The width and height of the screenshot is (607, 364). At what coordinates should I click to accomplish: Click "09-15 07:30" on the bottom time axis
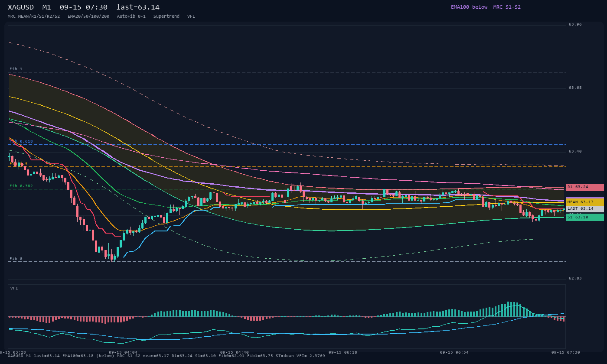(x=565, y=352)
